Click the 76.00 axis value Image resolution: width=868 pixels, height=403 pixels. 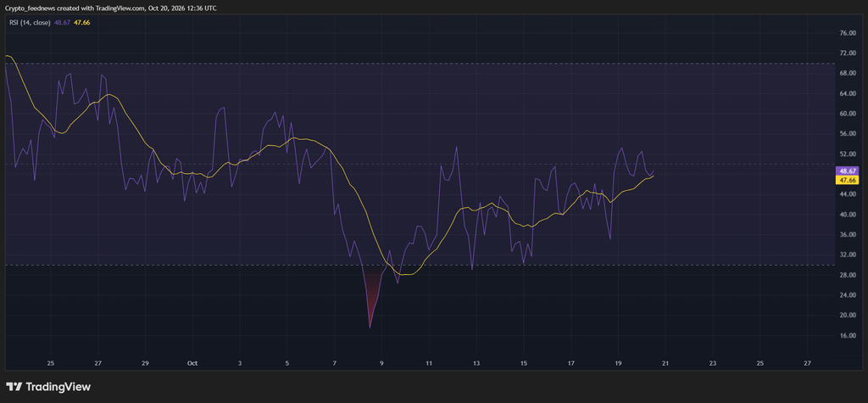[848, 33]
